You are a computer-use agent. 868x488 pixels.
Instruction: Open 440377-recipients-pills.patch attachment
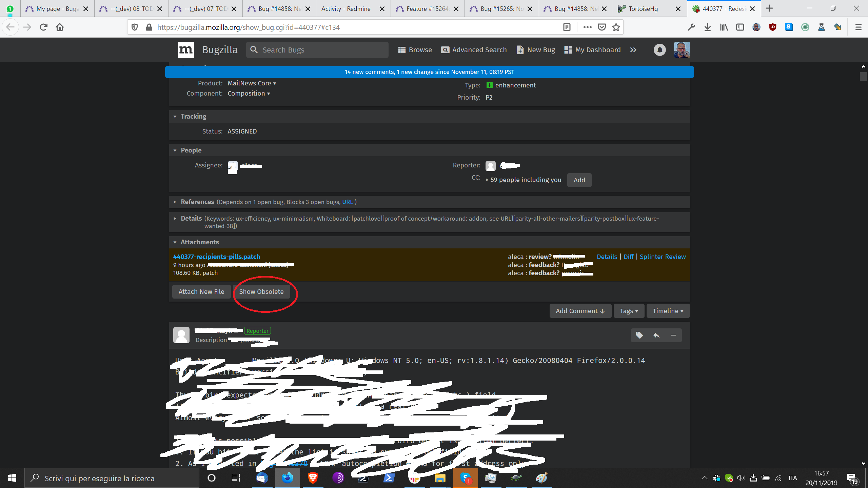coord(217,257)
